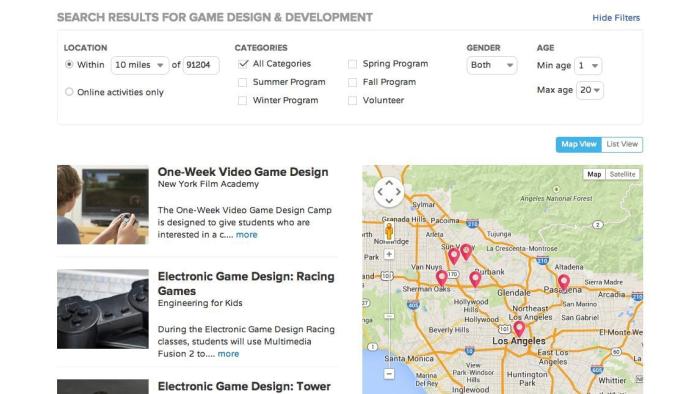The image size is (700, 394).
Task: Click the map pan control arrows
Action: (x=389, y=192)
